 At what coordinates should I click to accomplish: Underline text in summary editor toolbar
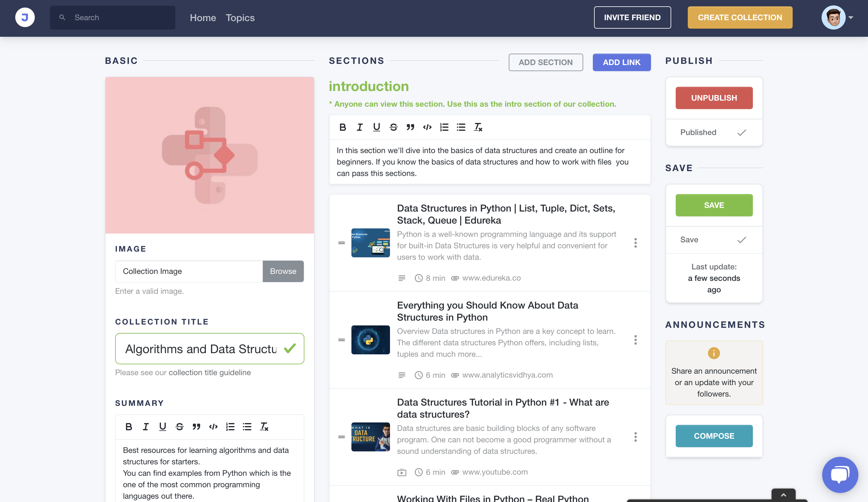coord(162,427)
